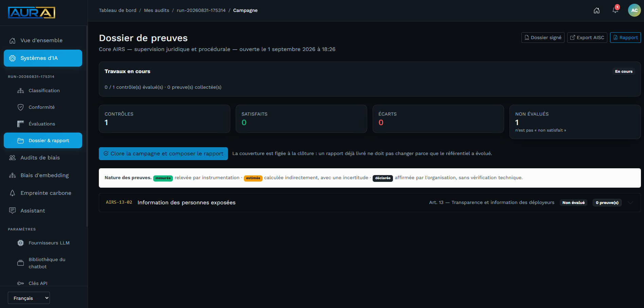Click the estimée badge
This screenshot has width=644, height=308.
pos(253,178)
